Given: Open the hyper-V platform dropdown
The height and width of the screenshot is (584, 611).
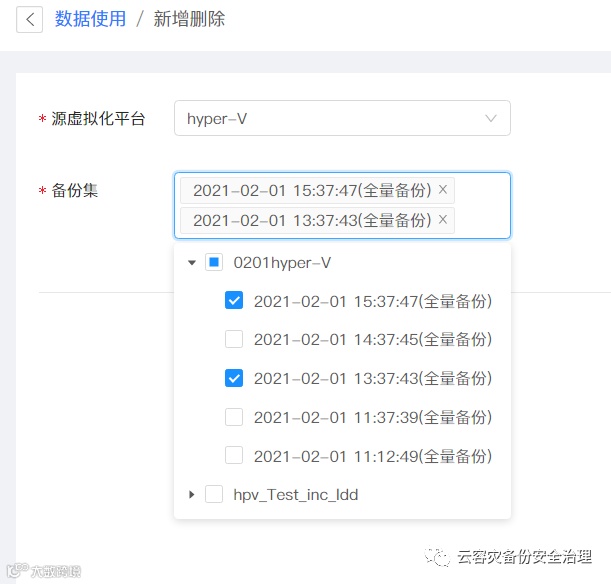Looking at the screenshot, I should point(342,118).
